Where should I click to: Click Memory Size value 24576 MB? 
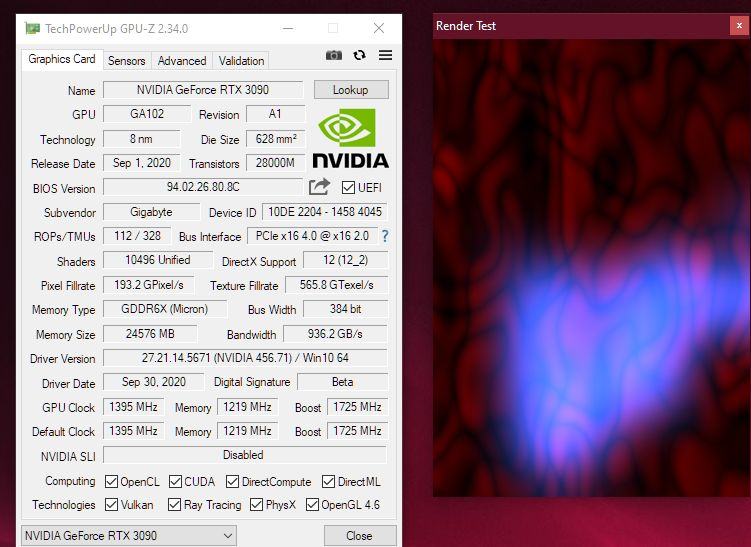[x=150, y=334]
